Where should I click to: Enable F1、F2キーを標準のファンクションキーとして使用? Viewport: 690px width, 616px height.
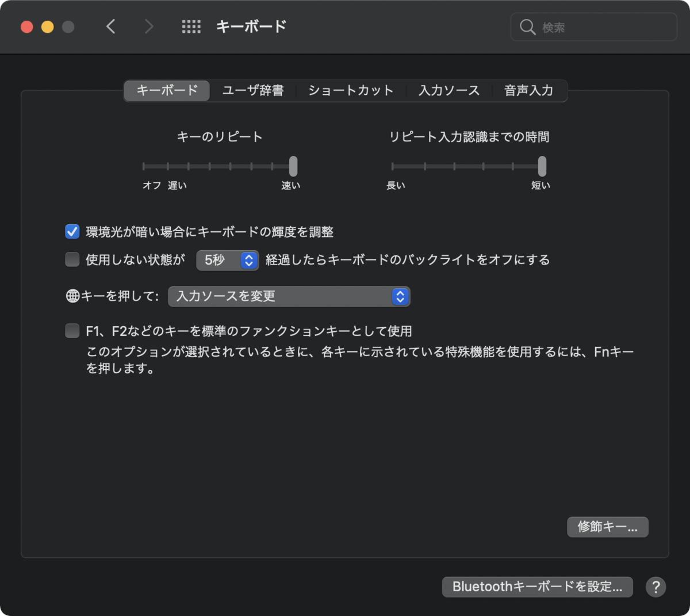pos(72,330)
